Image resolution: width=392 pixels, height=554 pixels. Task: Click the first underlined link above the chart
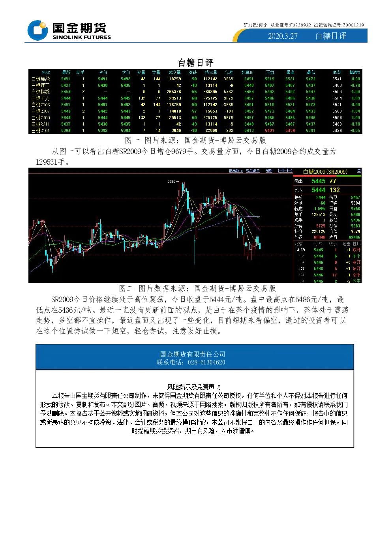[x=236, y=171]
